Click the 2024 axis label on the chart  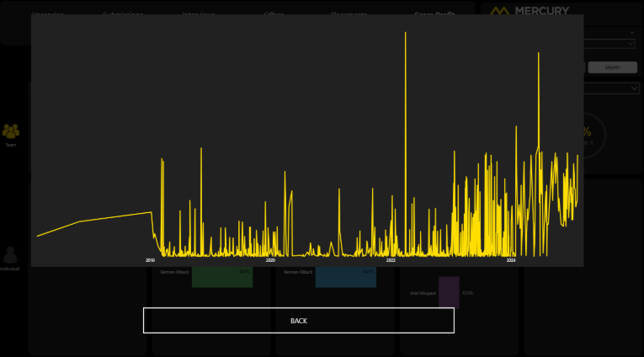(510, 260)
